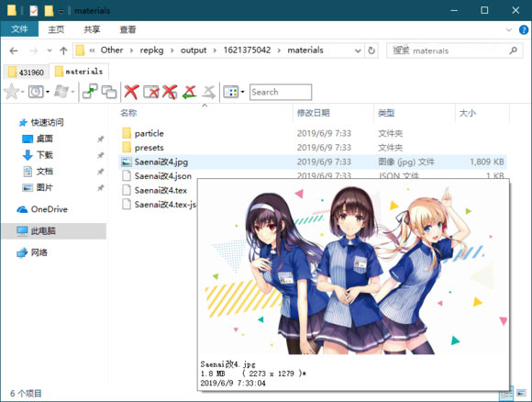
Task: Click the QTTabBar Search box
Action: 281,92
